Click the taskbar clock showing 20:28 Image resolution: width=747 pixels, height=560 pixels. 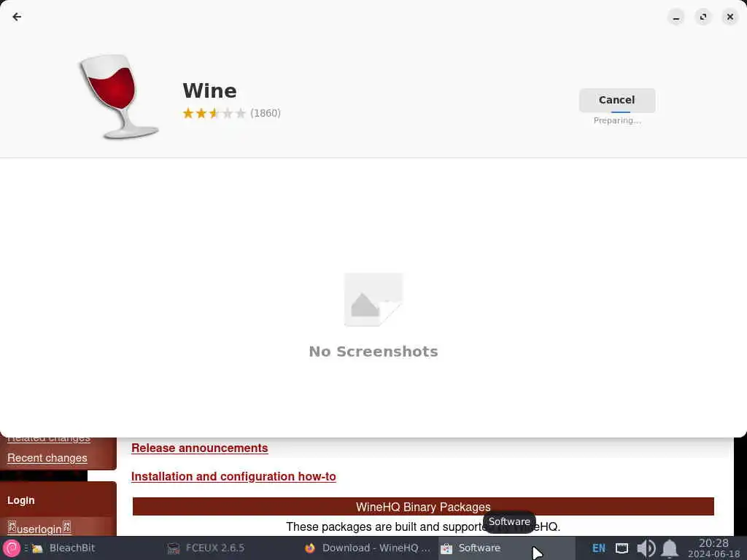click(713, 548)
